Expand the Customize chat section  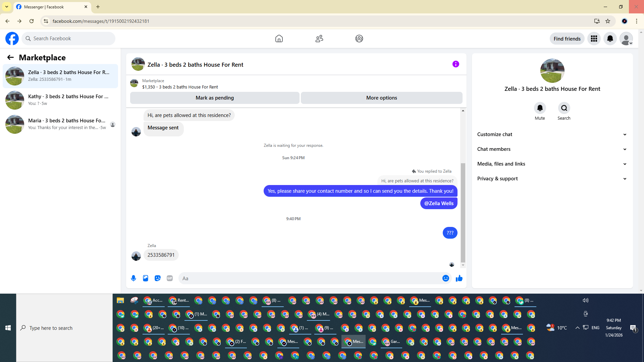tap(552, 134)
